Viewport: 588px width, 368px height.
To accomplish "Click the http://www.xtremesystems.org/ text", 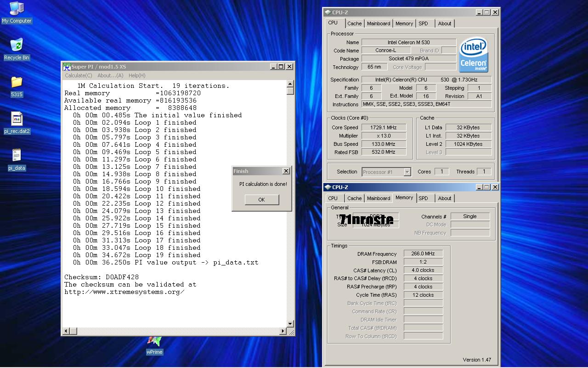I will click(x=124, y=292).
